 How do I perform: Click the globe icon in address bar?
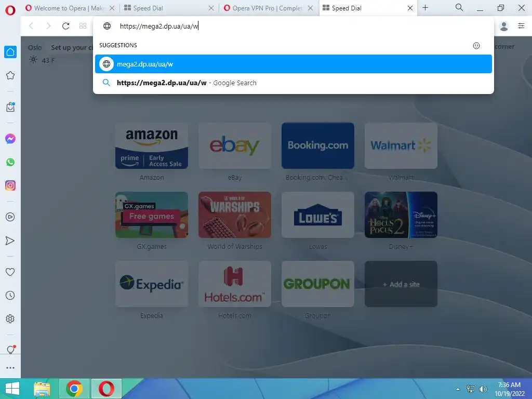pos(107,26)
